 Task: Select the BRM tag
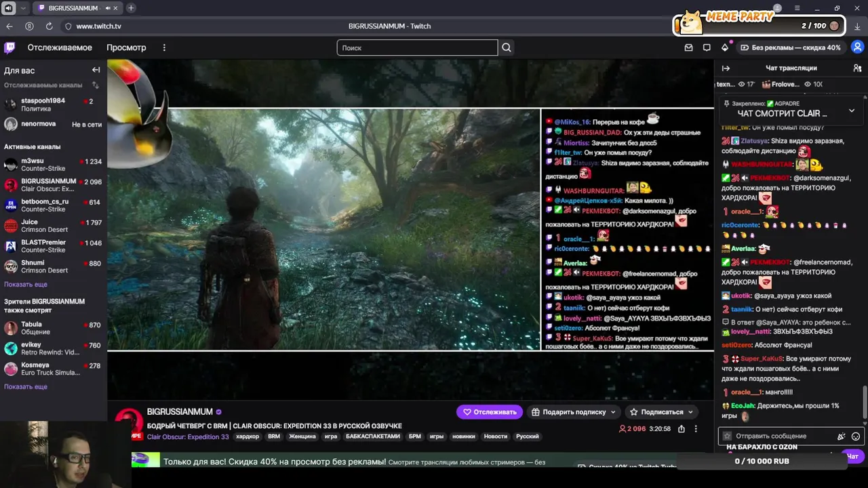(x=274, y=436)
